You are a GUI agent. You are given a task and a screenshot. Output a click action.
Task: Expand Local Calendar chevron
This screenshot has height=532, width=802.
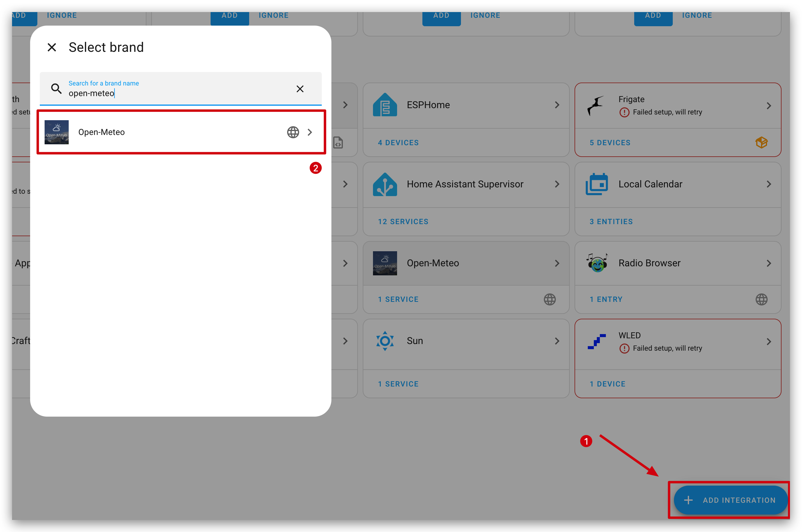click(769, 184)
